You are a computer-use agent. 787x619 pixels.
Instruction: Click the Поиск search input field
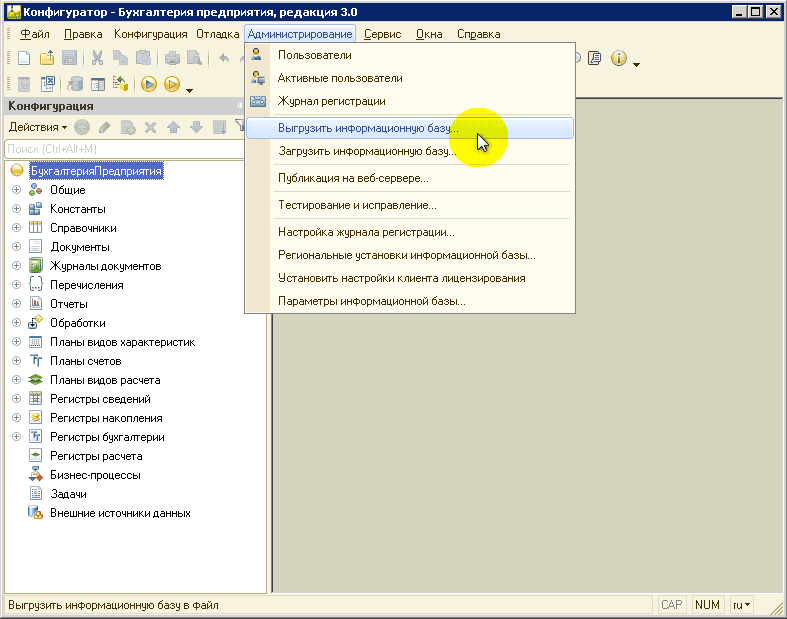(x=124, y=149)
